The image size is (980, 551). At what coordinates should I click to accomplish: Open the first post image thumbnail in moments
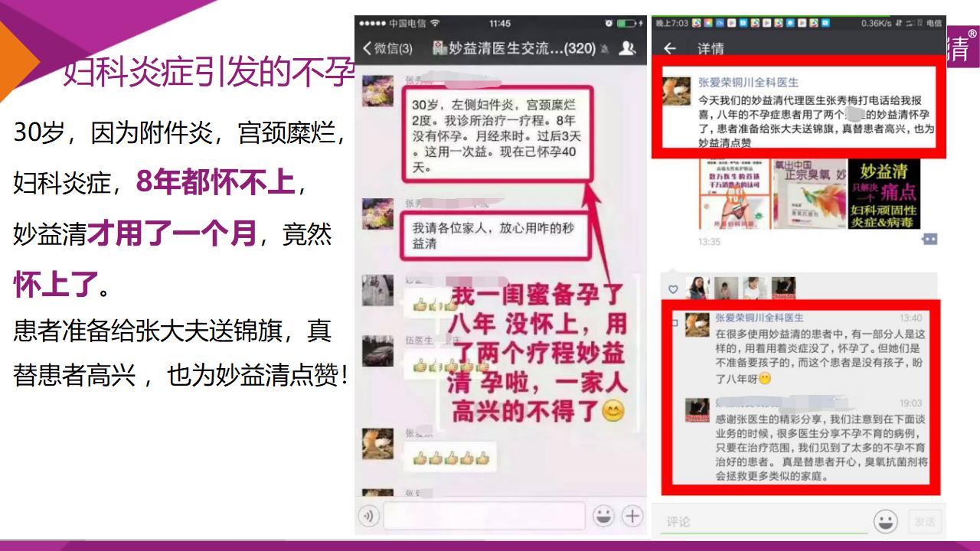coord(735,194)
